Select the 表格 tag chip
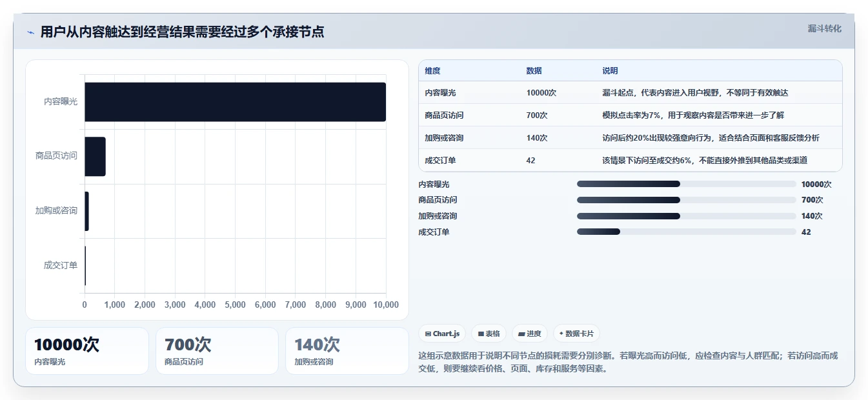 (489, 334)
